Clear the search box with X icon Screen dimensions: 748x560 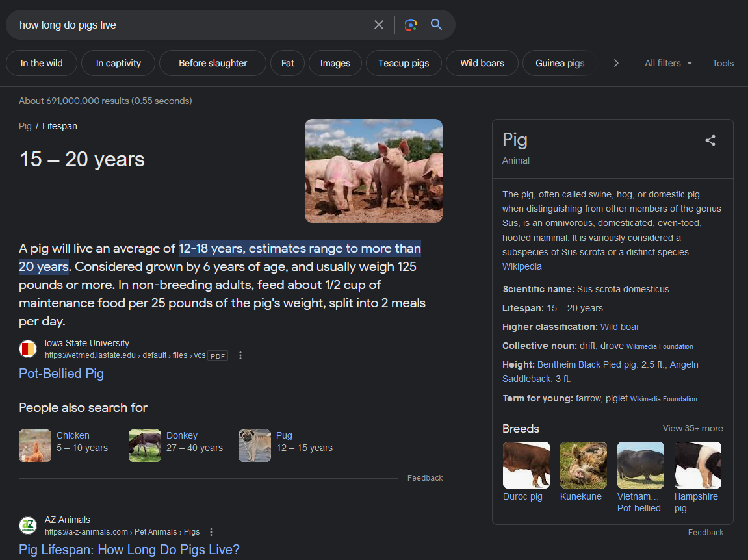point(379,25)
